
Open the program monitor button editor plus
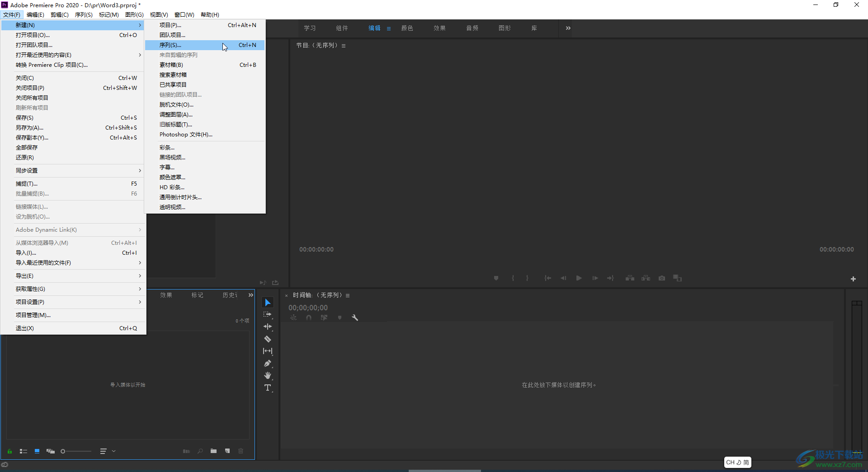click(853, 279)
